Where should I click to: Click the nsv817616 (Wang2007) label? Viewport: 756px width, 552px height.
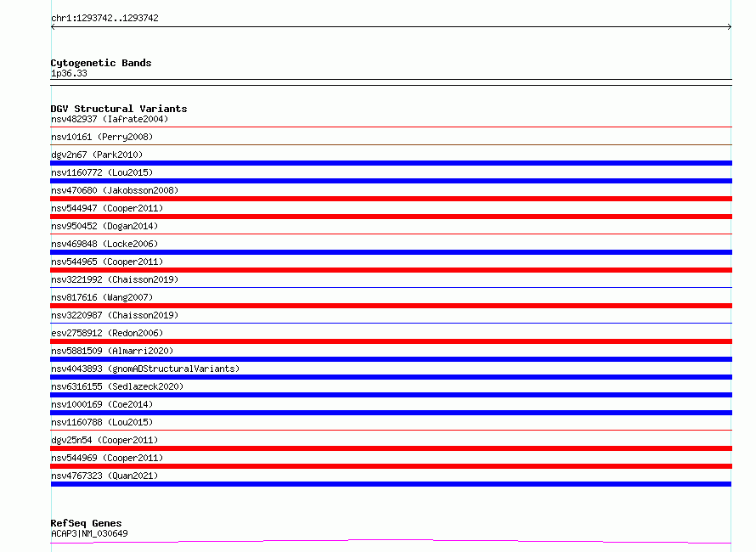point(102,297)
